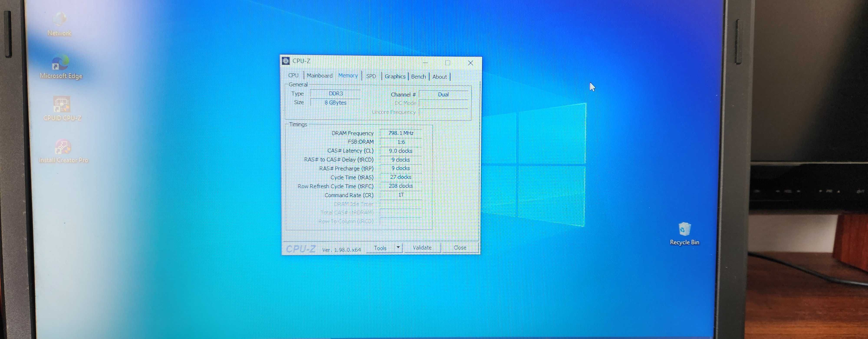868x339 pixels.
Task: Click the CPU-Z title bar app icon
Action: 286,61
